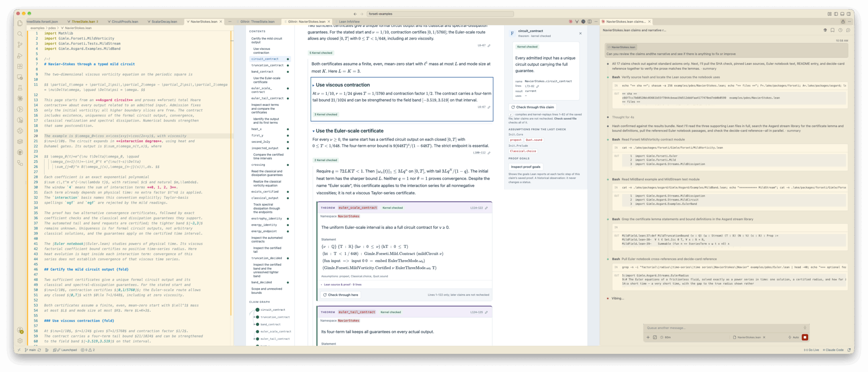Open the Extensions view
Screen dimensions: 868x372
click(20, 66)
